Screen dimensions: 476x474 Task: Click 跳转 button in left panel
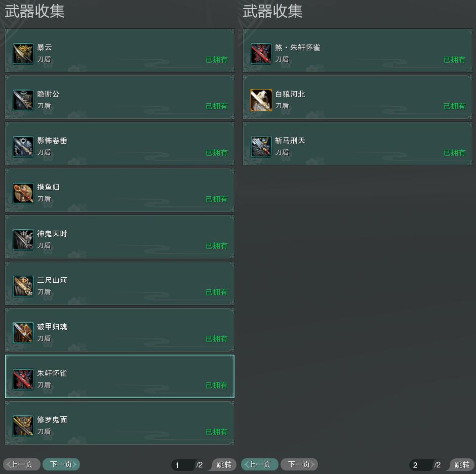[224, 464]
